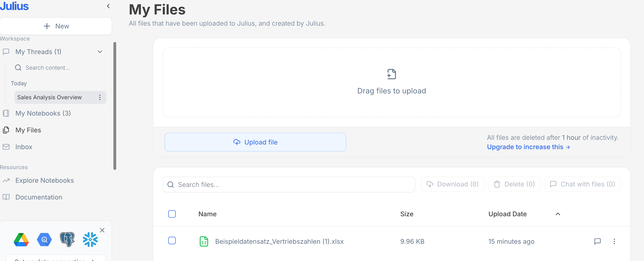This screenshot has width=644, height=261.
Task: Click the PostgreSQL elephant icon
Action: tap(67, 239)
